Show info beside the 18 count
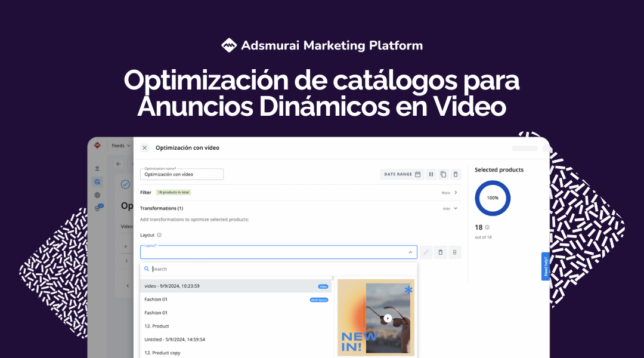The image size is (644, 358). point(487,227)
